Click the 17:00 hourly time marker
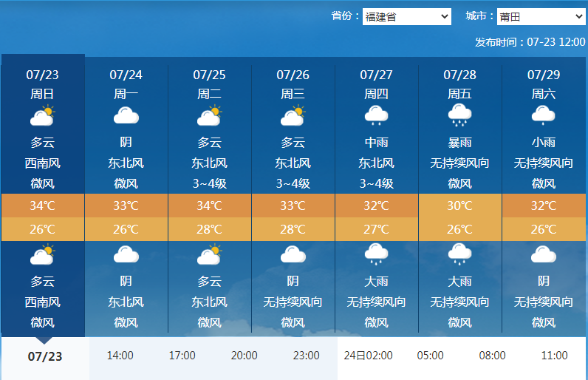 pos(182,356)
